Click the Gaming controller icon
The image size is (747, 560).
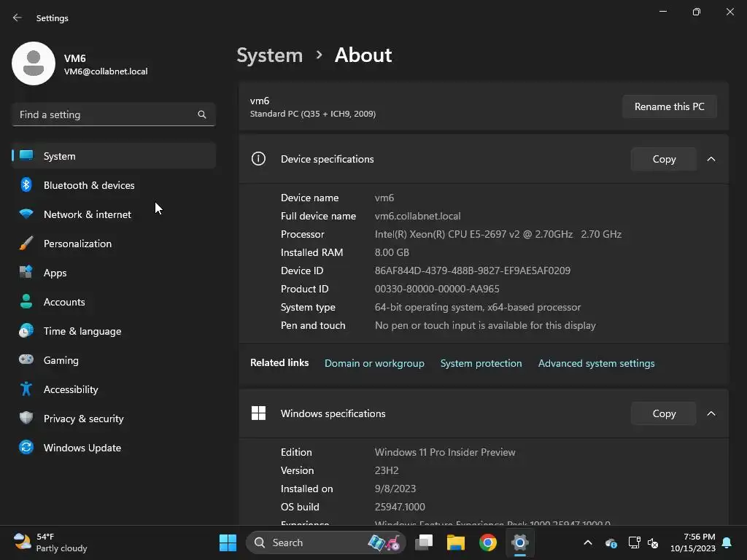(x=26, y=359)
